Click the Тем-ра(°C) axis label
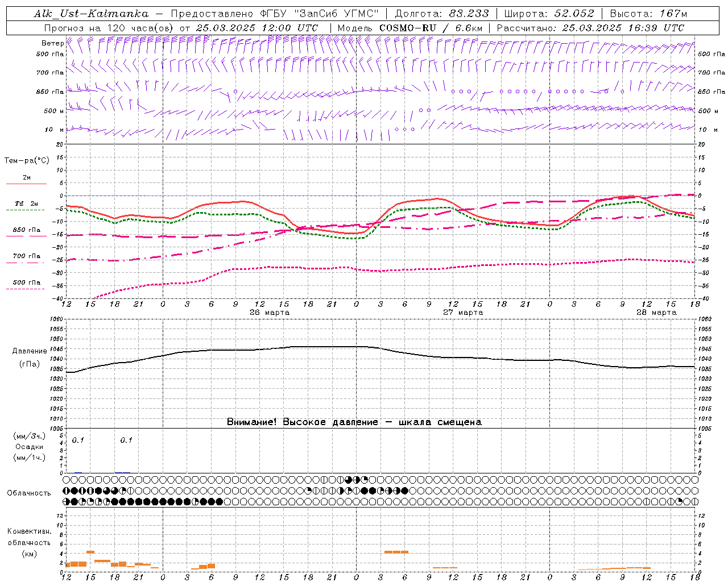This screenshot has width=728, height=582. (27, 161)
